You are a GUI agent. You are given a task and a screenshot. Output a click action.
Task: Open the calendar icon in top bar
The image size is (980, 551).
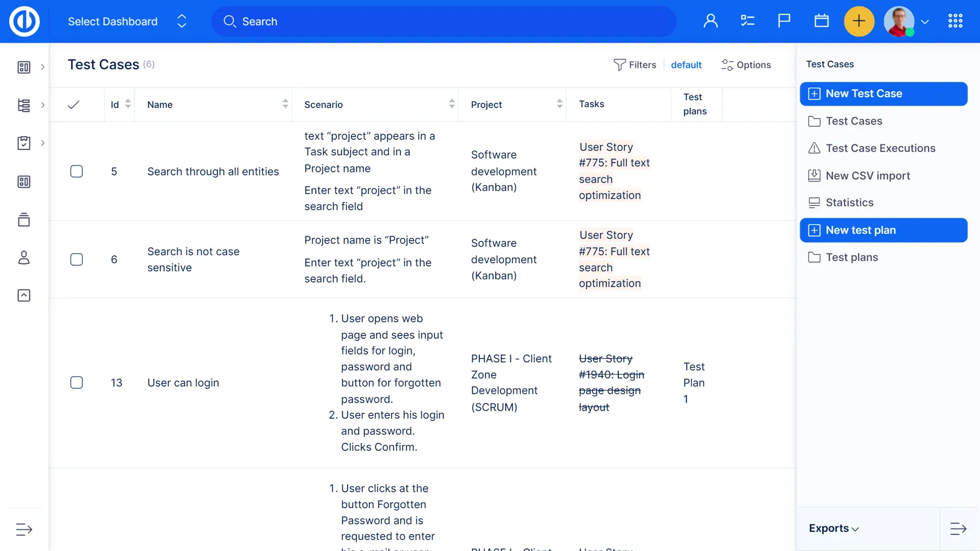pos(821,21)
